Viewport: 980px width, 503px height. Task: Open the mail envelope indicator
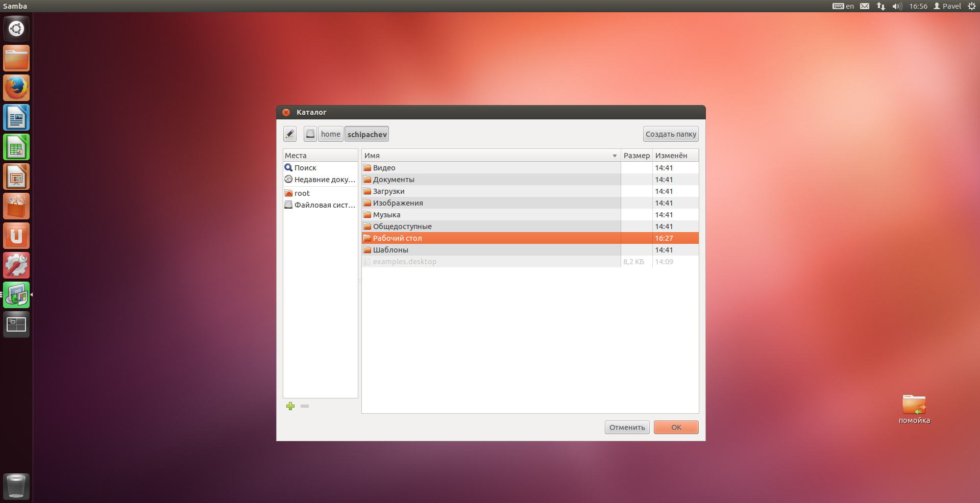(x=865, y=6)
